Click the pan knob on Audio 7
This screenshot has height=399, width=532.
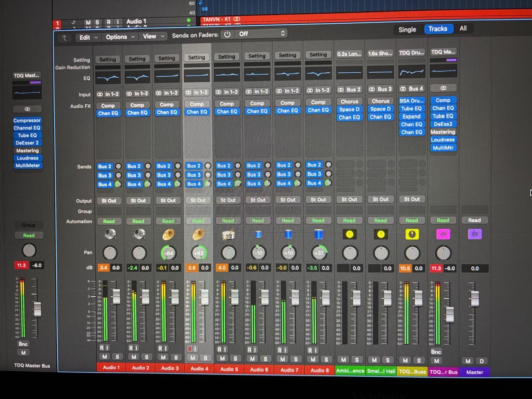288,253
